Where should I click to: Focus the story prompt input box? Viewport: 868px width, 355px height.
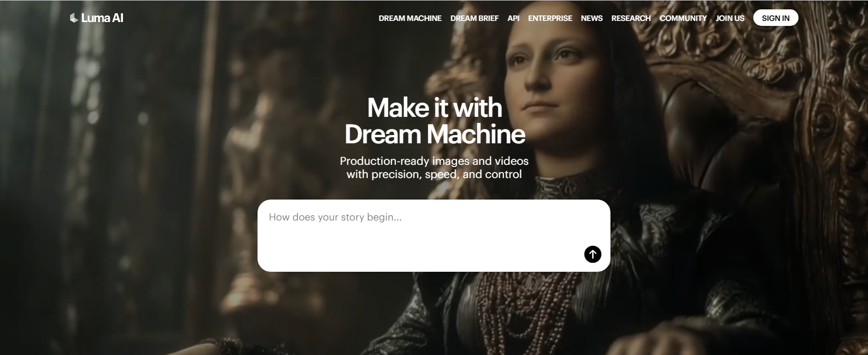point(434,235)
